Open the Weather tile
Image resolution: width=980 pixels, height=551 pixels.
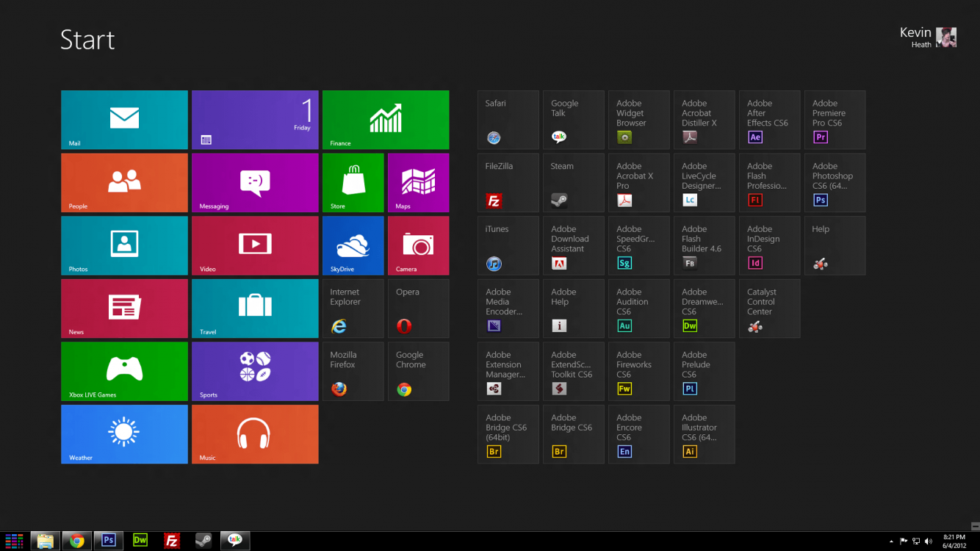coord(124,434)
